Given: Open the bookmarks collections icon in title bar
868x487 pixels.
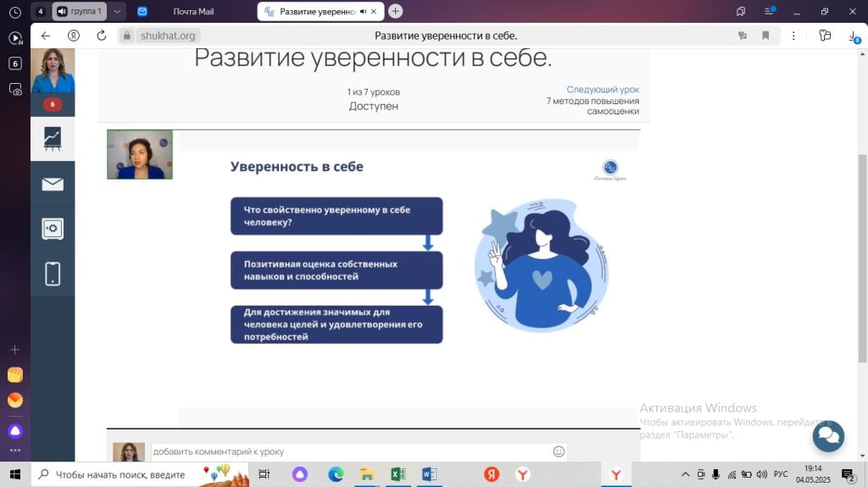Looking at the screenshot, I should pyautogui.click(x=741, y=11).
